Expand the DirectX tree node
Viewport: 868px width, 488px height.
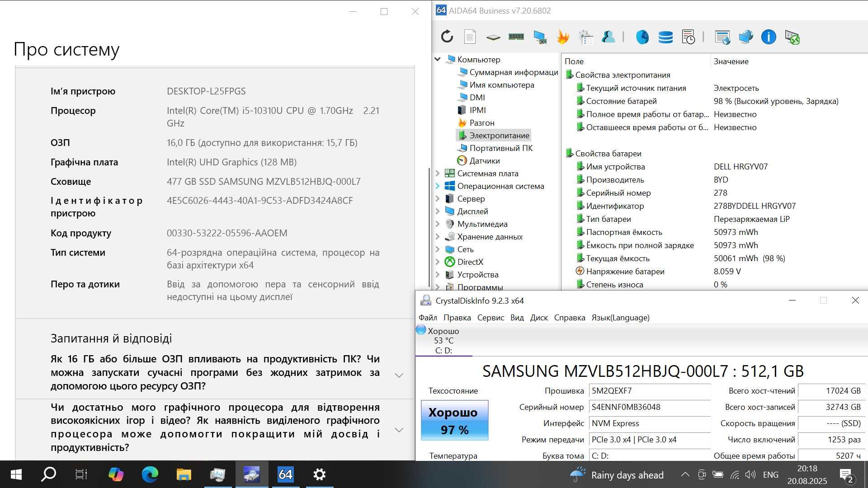point(437,262)
